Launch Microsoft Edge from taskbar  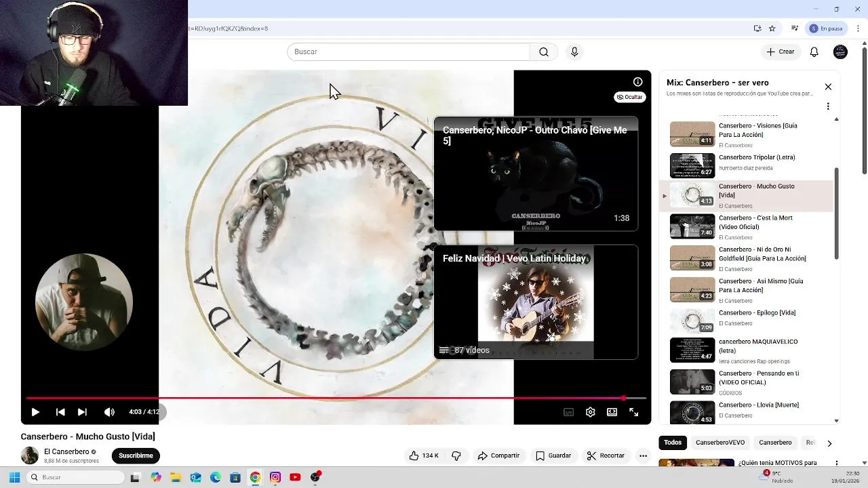pyautogui.click(x=216, y=477)
